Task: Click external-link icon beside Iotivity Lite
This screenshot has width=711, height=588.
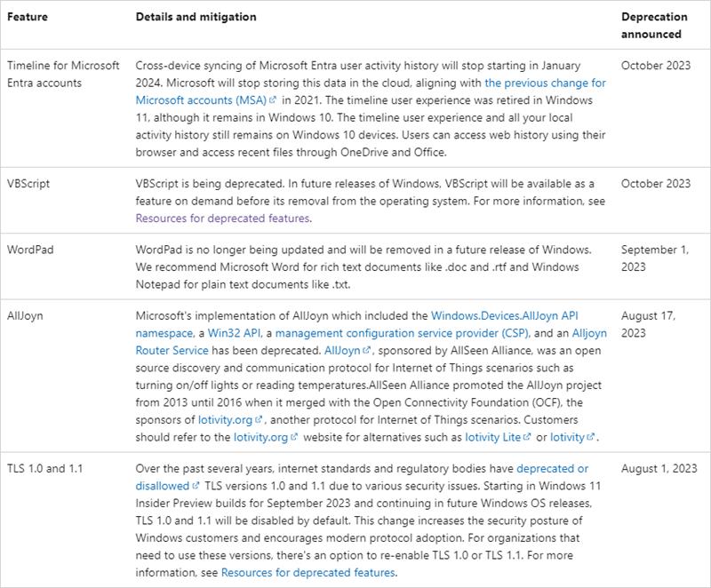Action: click(527, 438)
